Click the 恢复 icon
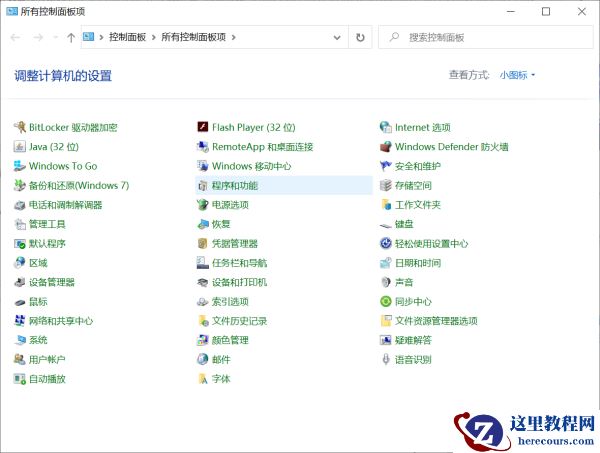 point(202,224)
